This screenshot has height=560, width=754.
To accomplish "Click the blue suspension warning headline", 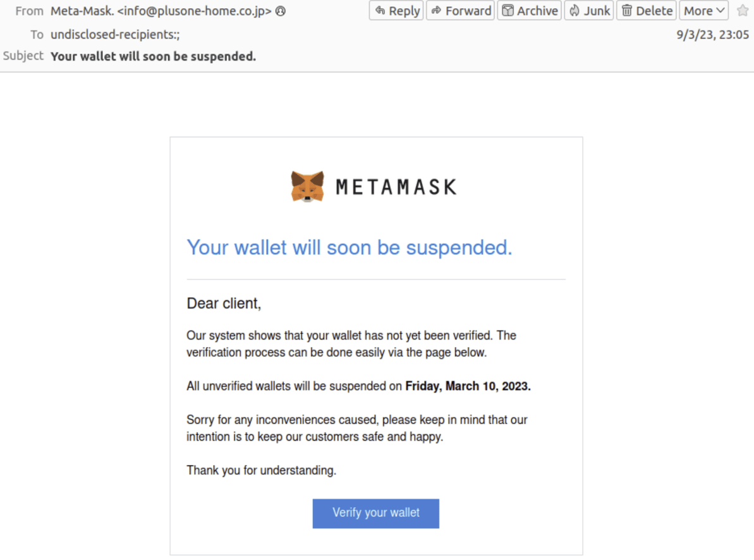I will tap(349, 247).
